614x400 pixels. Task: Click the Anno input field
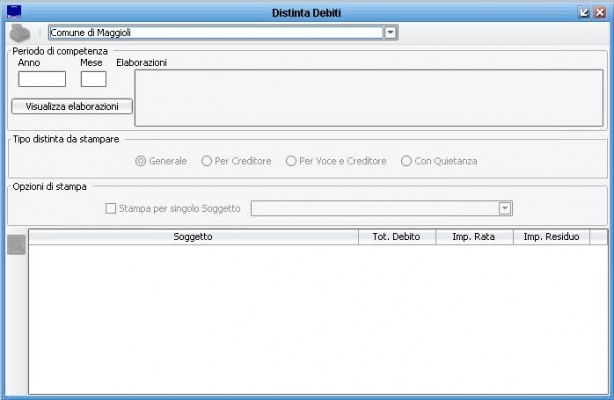pyautogui.click(x=42, y=79)
